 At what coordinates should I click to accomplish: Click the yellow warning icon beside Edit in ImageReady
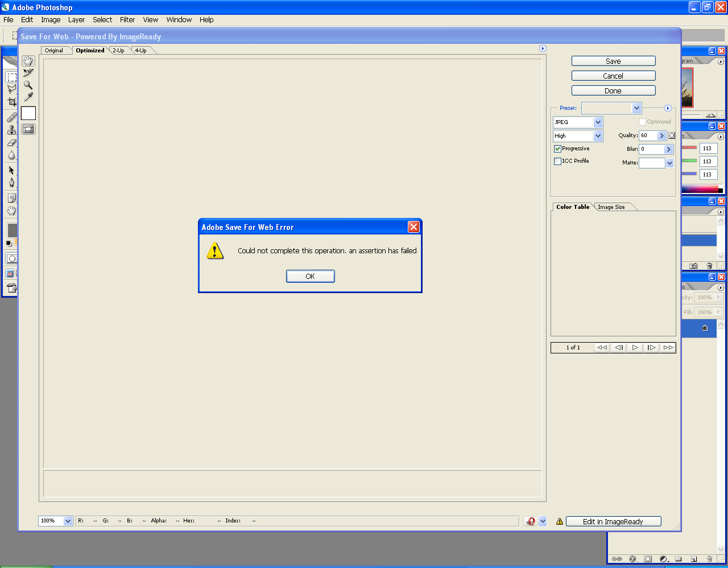pyautogui.click(x=560, y=521)
